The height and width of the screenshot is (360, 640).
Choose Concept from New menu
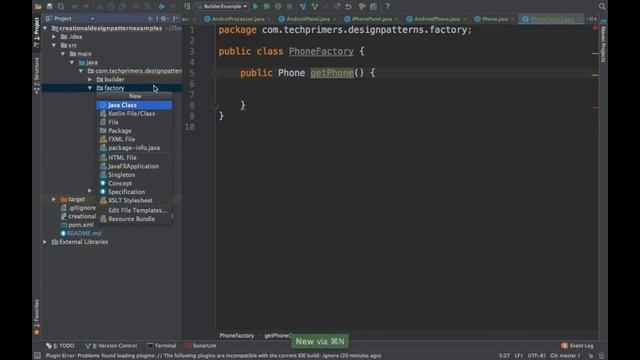(x=134, y=183)
